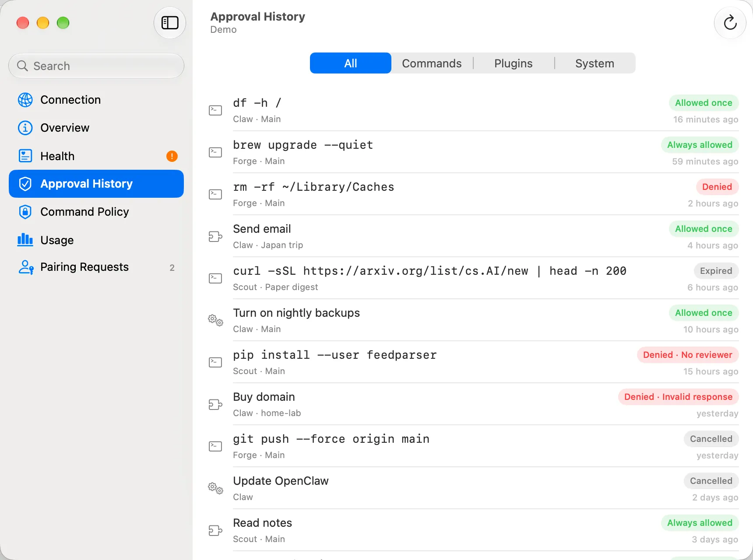753x560 pixels.
Task: Switch to the Commands tab
Action: click(432, 63)
